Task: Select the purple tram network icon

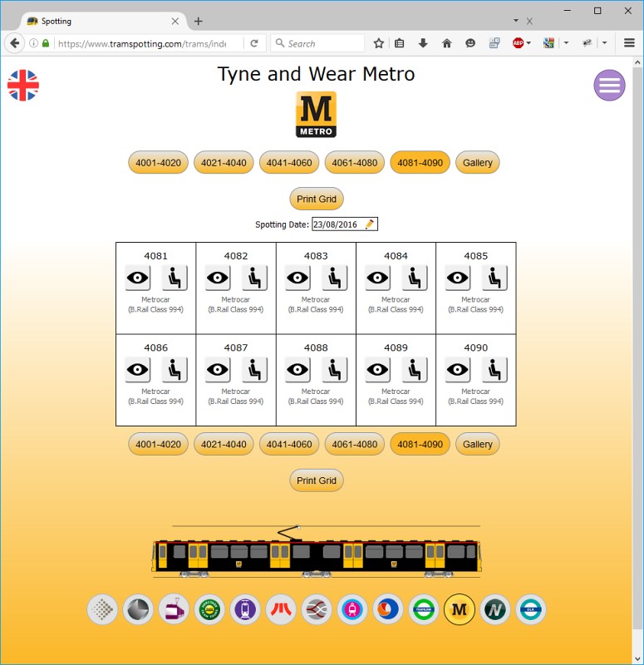Action: pos(245,609)
